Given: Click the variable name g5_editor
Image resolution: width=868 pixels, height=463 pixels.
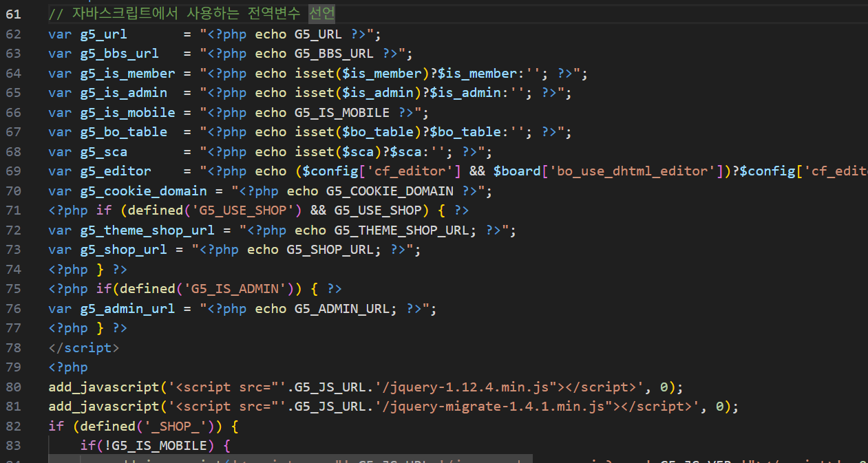Looking at the screenshot, I should (x=115, y=171).
